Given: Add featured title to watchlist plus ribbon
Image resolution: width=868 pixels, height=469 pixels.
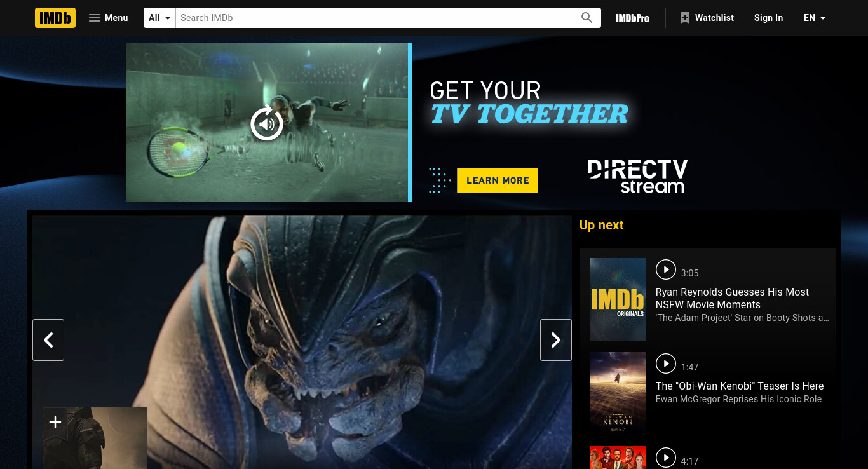Looking at the screenshot, I should [55, 422].
